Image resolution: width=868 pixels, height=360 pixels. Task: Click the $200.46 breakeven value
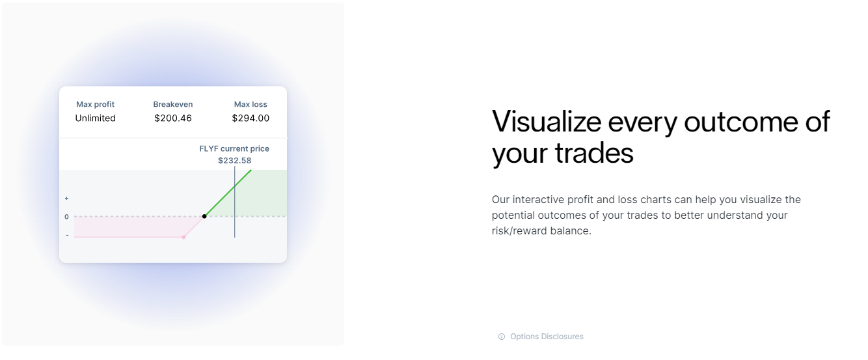173,118
